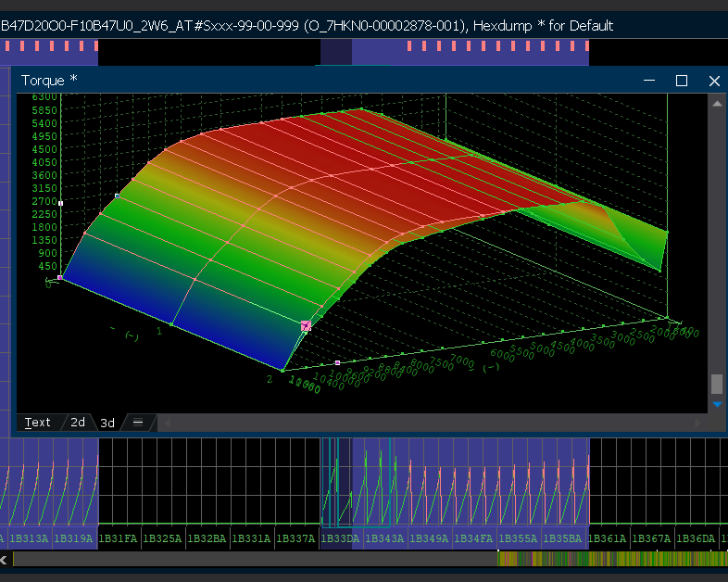Click the blue marker on the left surface edge
Image resolution: width=728 pixels, height=582 pixels.
[117, 196]
